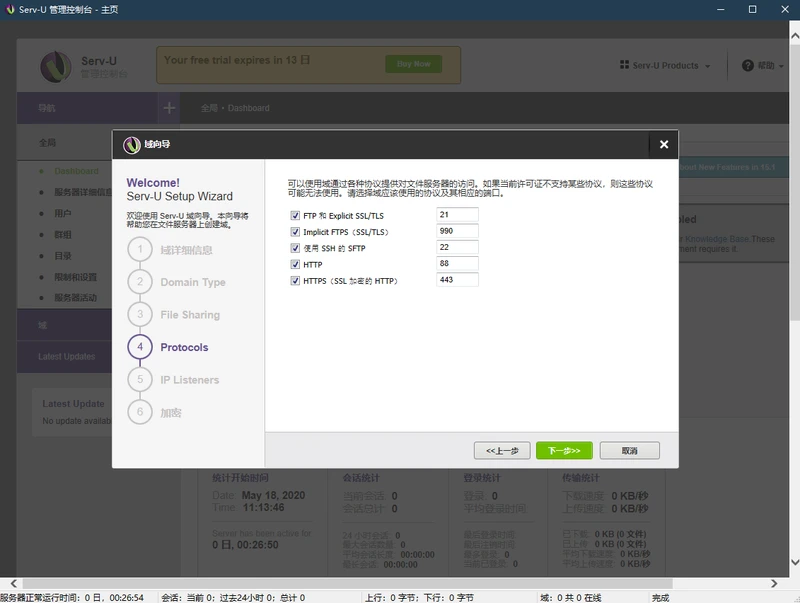This screenshot has height=603, width=800.
Task: Click the help question mark icon
Action: (747, 65)
